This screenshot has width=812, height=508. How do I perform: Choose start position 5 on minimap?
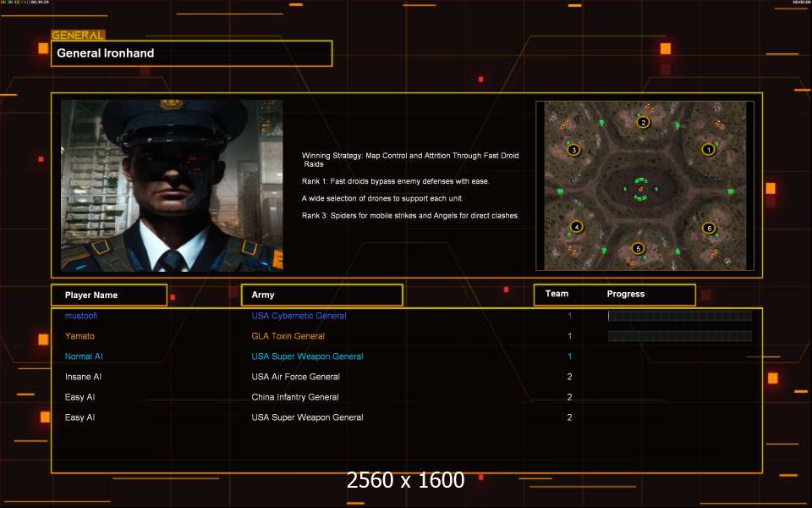pyautogui.click(x=638, y=248)
